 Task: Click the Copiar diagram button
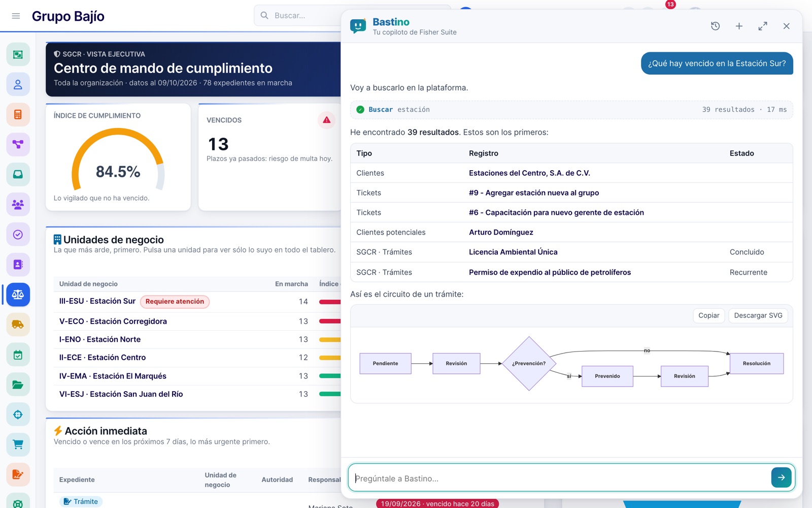click(708, 315)
